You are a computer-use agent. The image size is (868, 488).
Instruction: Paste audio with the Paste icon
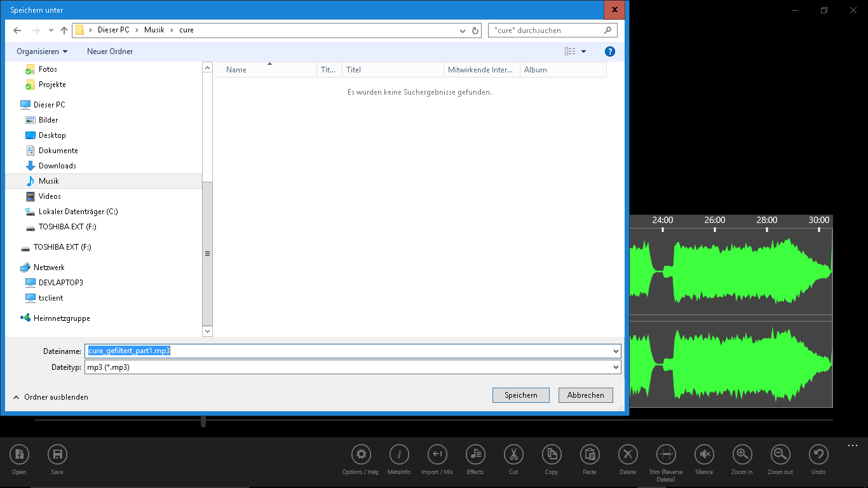tap(590, 454)
